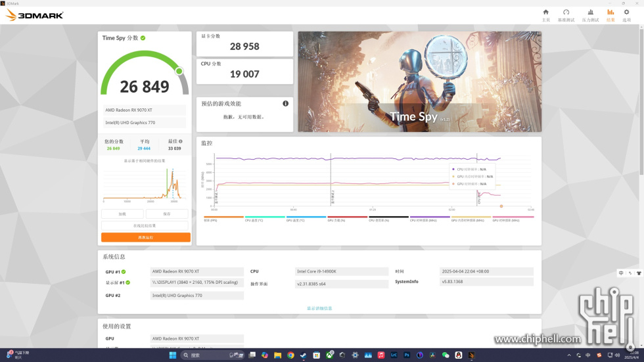Image resolution: width=644 pixels, height=362 pixels.
Task: Click the green check beside GPU #1
Action: [x=124, y=272]
